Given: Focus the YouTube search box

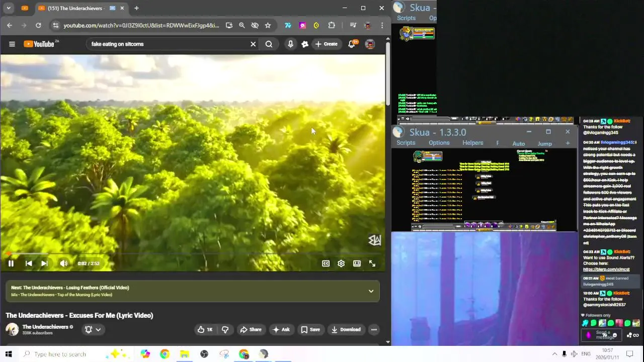Looking at the screenshot, I should (169, 44).
